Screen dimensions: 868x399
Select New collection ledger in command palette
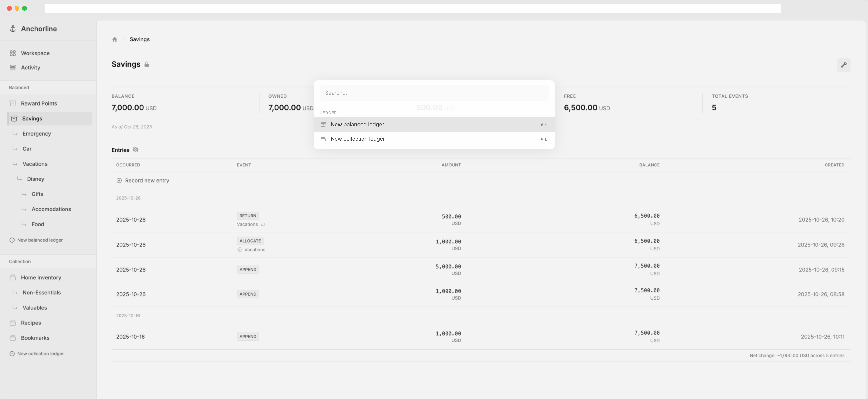point(357,139)
